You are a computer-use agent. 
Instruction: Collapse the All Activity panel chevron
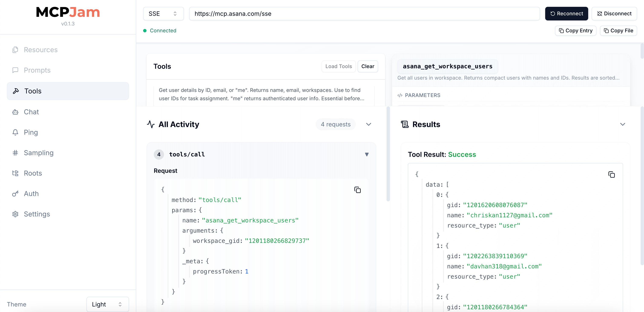(368, 124)
